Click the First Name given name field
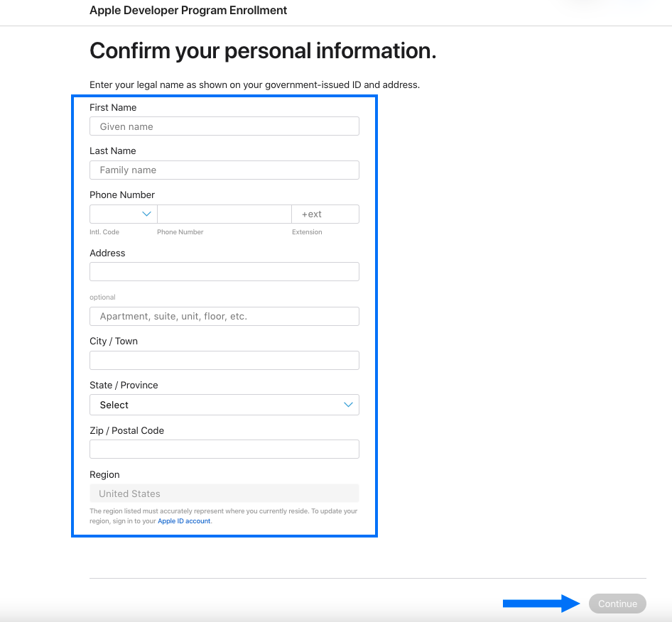 click(224, 126)
